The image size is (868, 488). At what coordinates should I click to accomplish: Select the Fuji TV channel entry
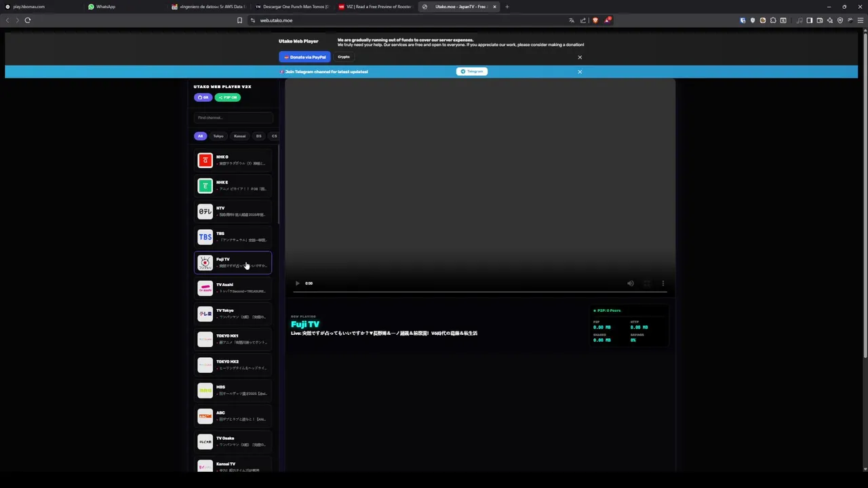click(x=233, y=262)
